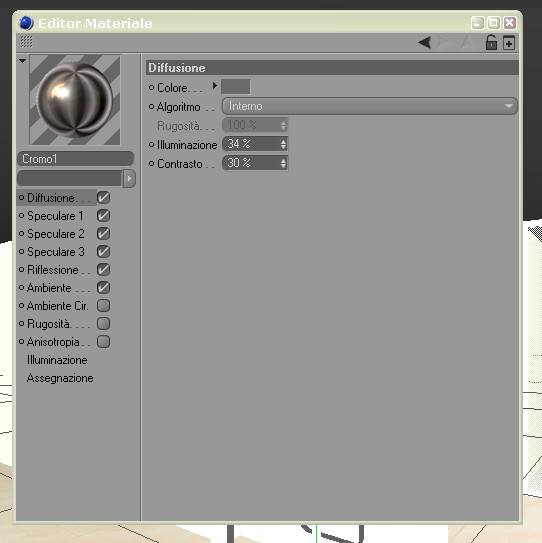Viewport: 542px width, 543px height.
Task: Uncheck the Speculare 2 checkbox
Action: 103,233
